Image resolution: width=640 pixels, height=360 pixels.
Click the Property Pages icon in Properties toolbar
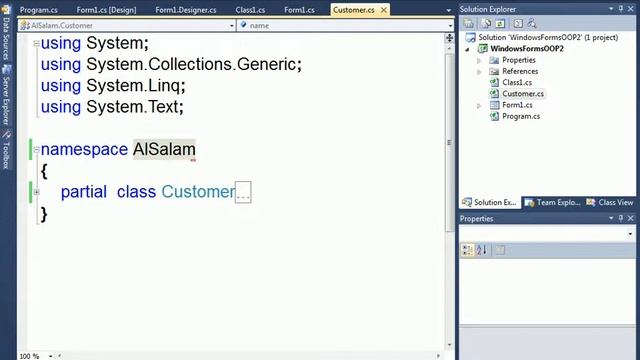click(x=500, y=250)
